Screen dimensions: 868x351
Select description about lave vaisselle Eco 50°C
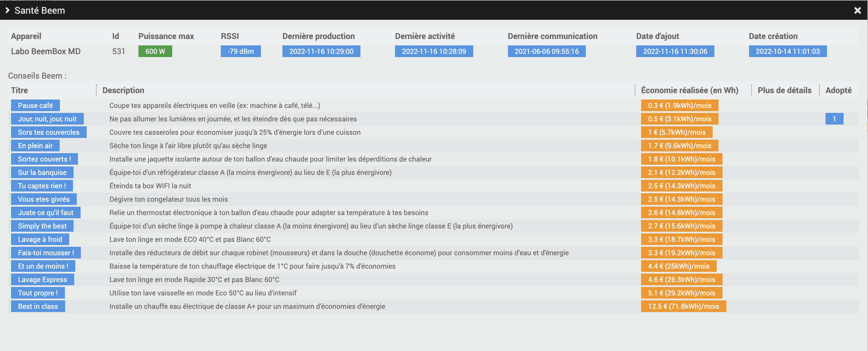(203, 293)
